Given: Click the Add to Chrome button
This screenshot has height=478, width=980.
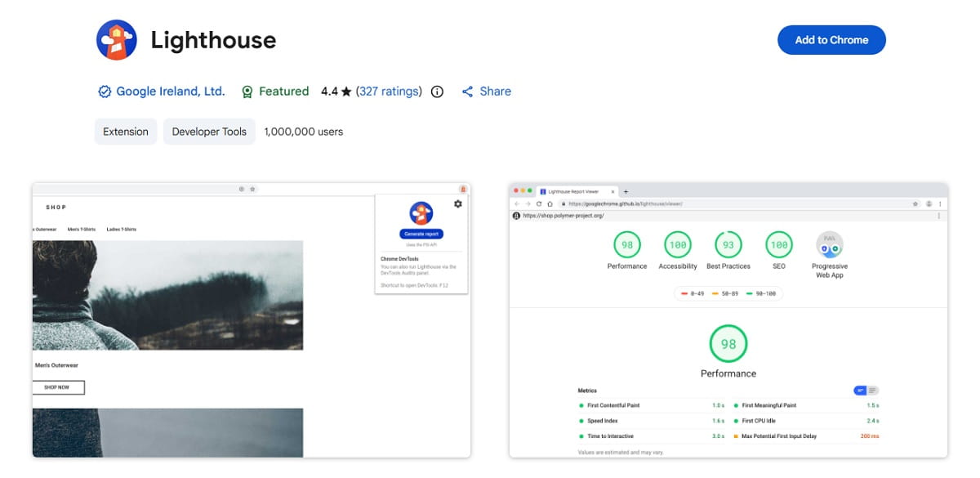Looking at the screenshot, I should (831, 39).
